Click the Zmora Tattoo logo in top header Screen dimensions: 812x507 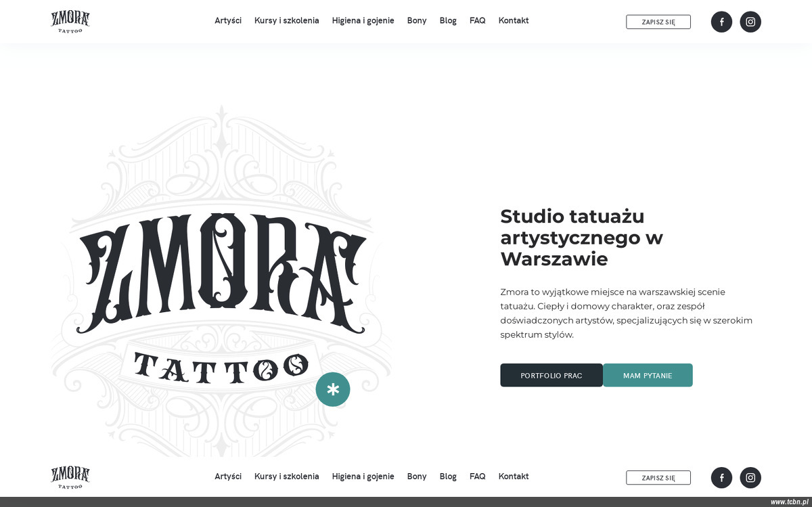[x=70, y=22]
